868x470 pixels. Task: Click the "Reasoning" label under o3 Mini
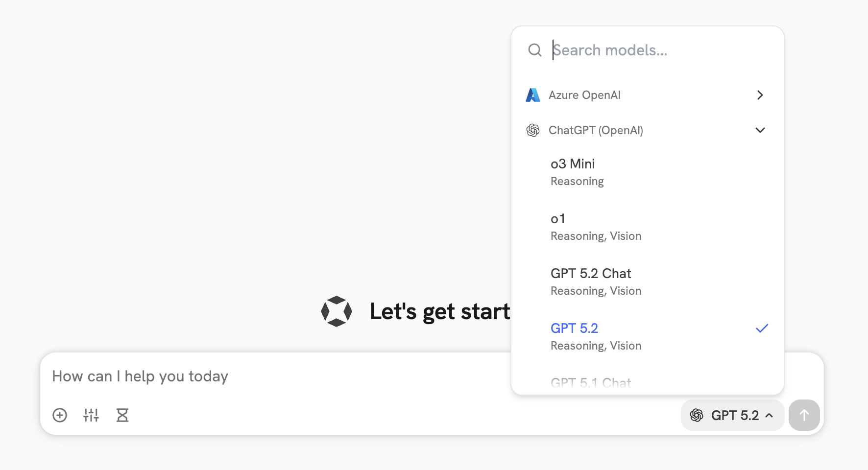[x=577, y=181]
